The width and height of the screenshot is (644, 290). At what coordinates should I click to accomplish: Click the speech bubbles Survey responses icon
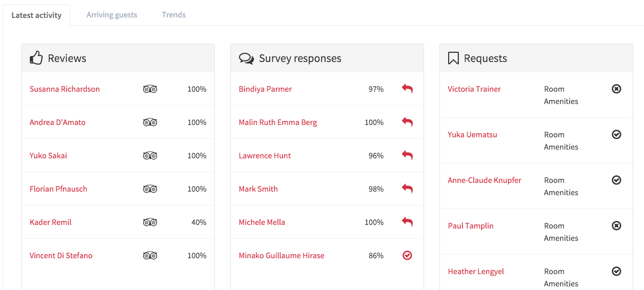(x=247, y=58)
